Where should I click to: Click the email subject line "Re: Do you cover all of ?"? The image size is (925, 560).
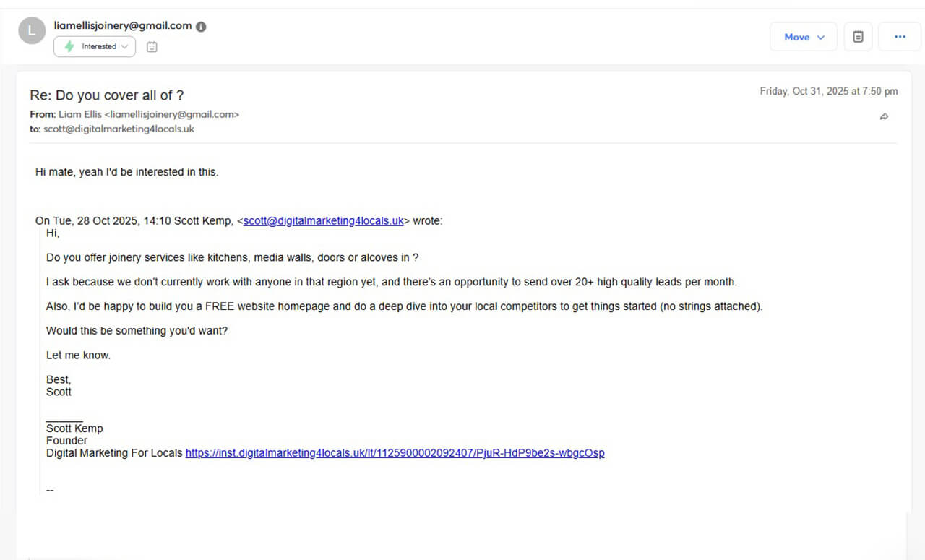[x=107, y=95]
